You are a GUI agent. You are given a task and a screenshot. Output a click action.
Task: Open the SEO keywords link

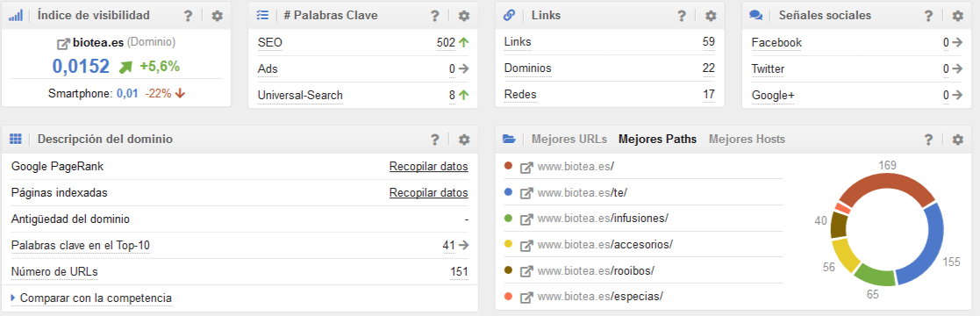pos(270,42)
